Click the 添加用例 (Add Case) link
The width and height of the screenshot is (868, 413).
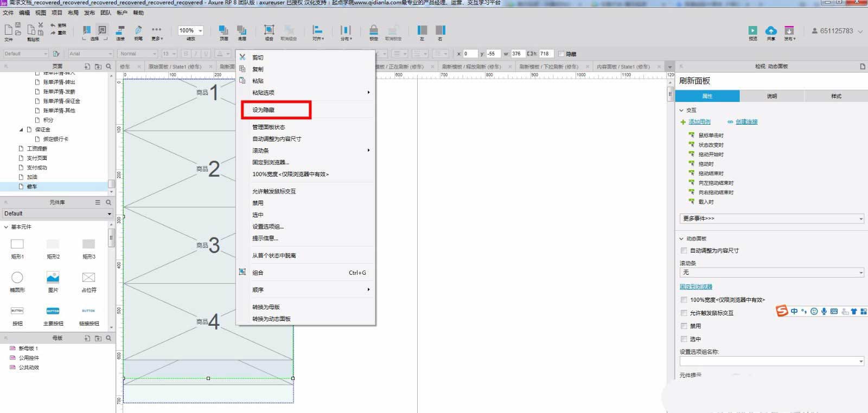(x=699, y=122)
